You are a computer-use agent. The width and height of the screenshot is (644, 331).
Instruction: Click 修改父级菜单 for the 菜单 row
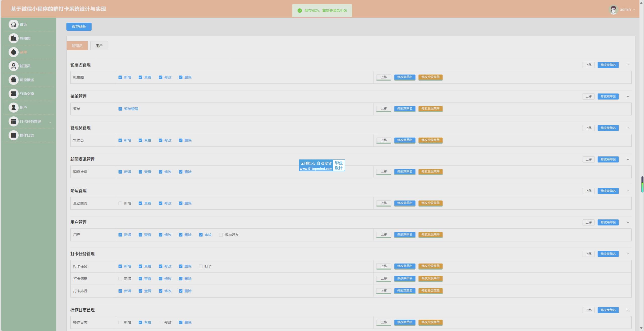pyautogui.click(x=430, y=109)
